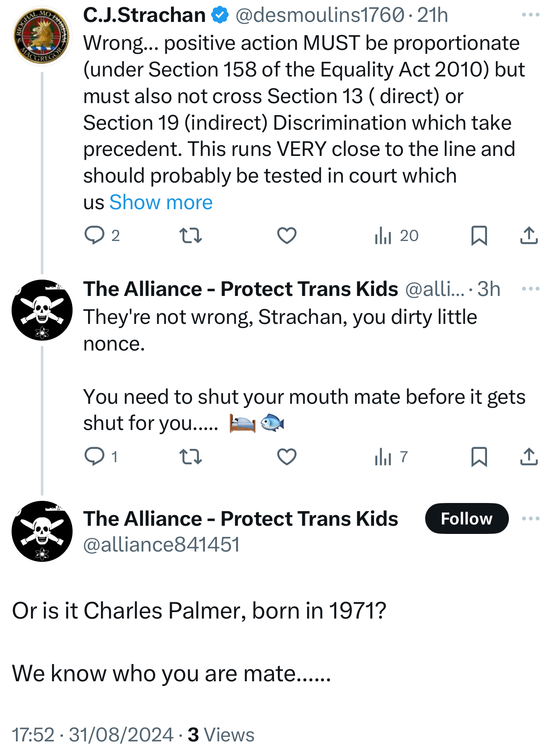
Task: Reply to the 3h Alliance tweet
Action: click(x=94, y=457)
